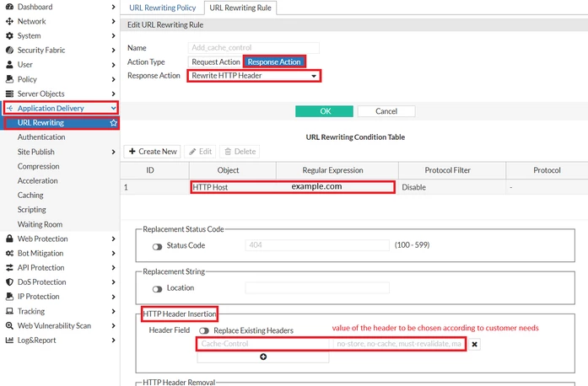Click the no-store header value field

point(399,344)
